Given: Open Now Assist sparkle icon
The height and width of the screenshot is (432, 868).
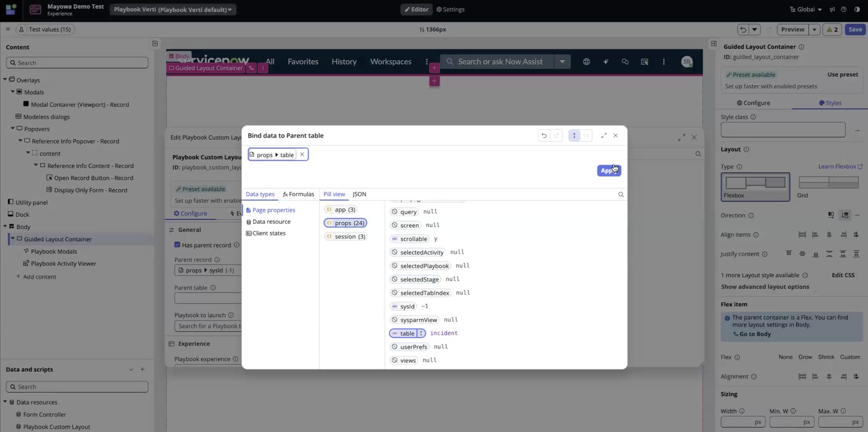Looking at the screenshot, I should coord(605,62).
